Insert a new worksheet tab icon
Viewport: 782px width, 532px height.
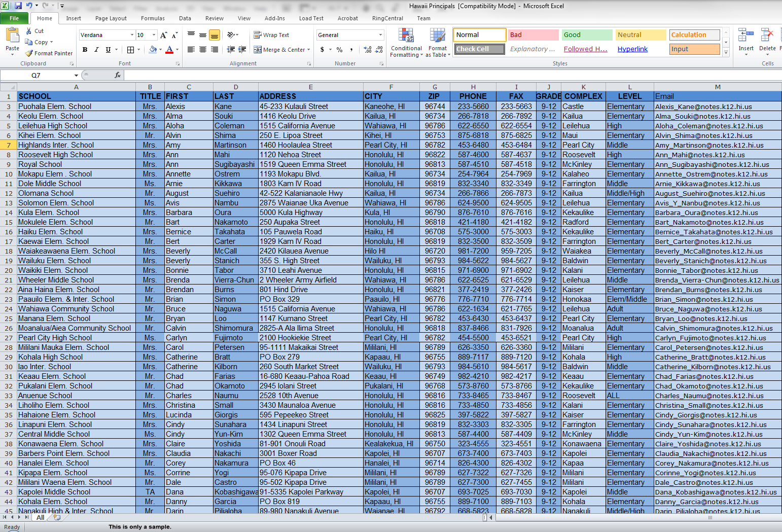(x=57, y=518)
